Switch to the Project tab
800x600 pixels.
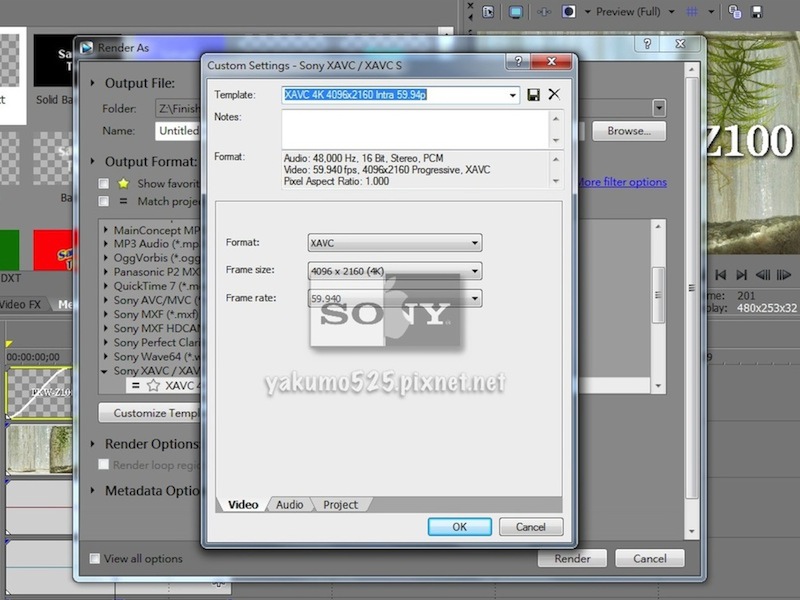coord(340,505)
